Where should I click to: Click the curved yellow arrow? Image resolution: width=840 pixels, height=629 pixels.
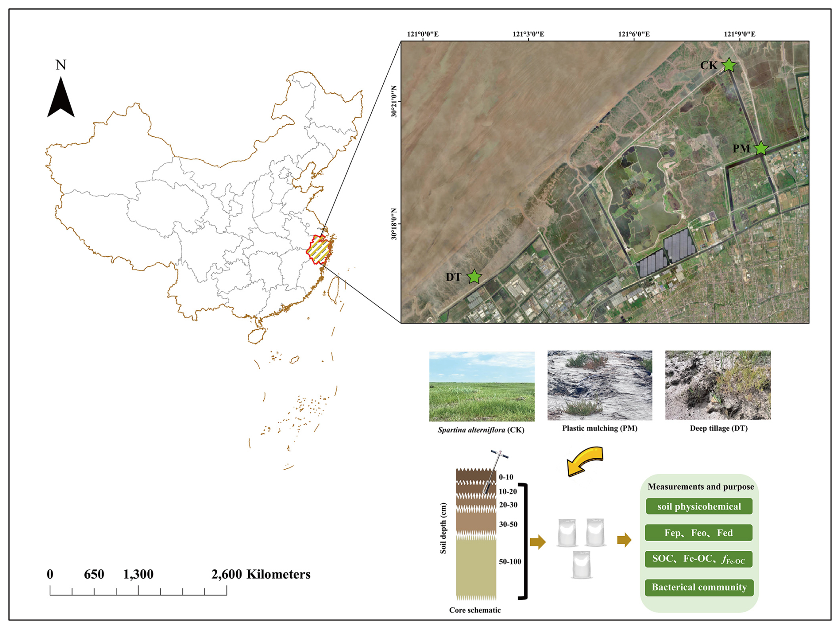tap(585, 461)
